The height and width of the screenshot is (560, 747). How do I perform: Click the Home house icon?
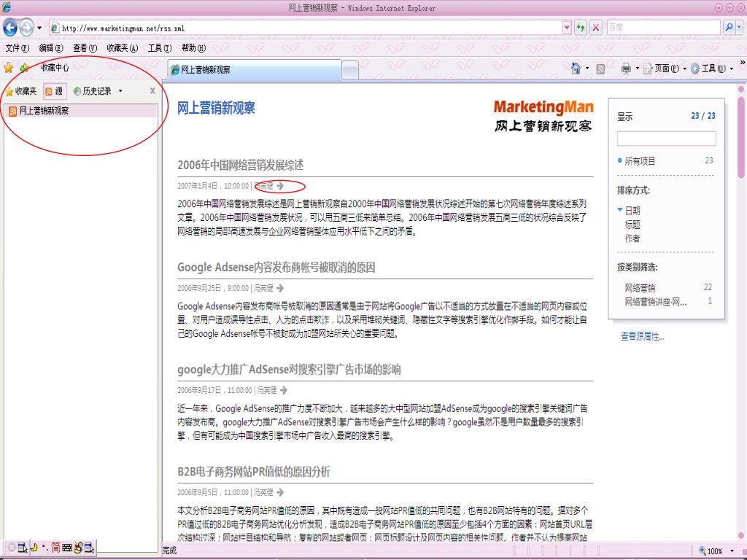point(576,69)
